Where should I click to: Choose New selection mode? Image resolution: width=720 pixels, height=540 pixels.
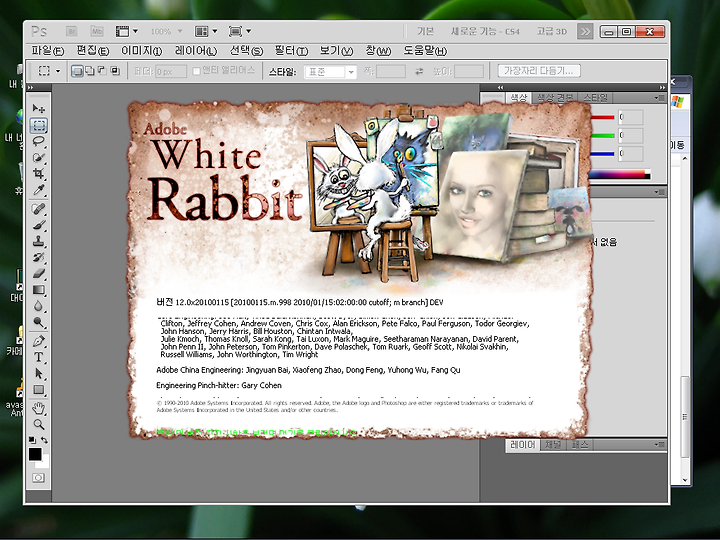(77, 71)
